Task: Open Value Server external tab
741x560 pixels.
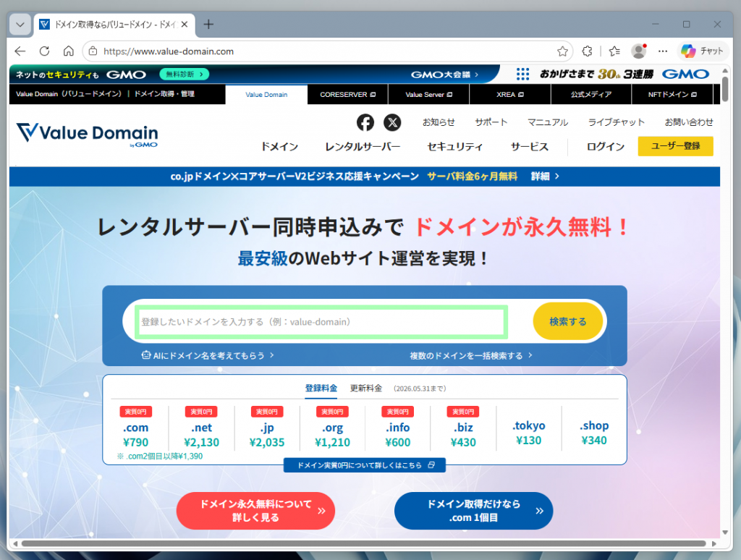Action: click(428, 95)
